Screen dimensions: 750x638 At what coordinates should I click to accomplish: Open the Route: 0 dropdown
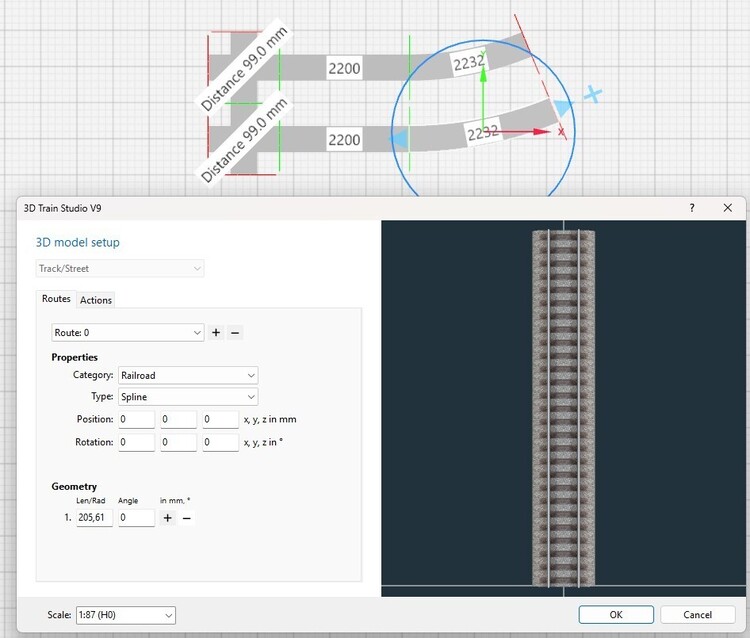(128, 332)
